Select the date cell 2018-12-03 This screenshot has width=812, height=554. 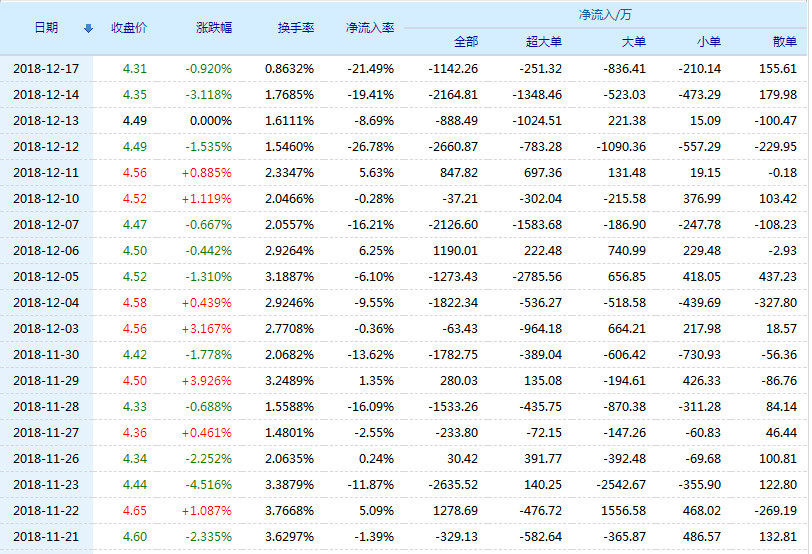point(46,328)
